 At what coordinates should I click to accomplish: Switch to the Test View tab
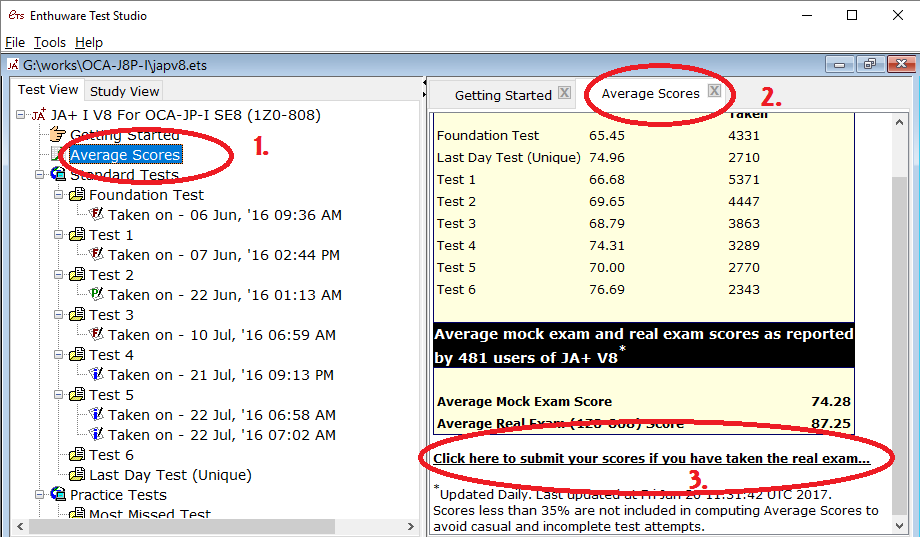tap(48, 89)
